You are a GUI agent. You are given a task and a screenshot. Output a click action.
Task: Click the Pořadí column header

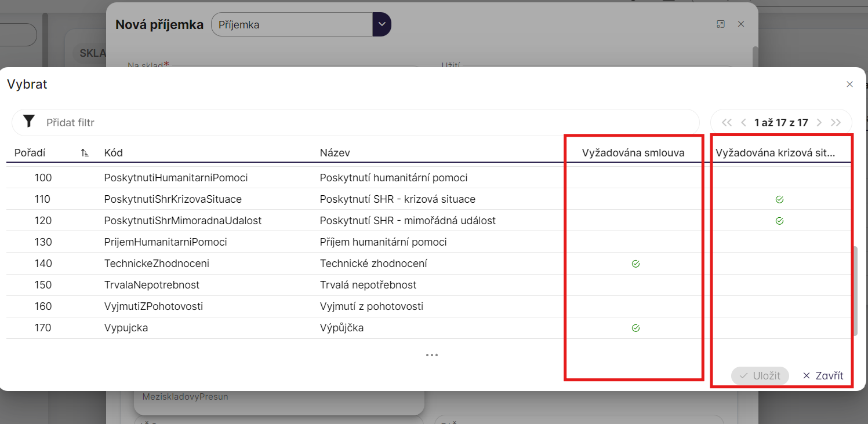click(x=30, y=153)
